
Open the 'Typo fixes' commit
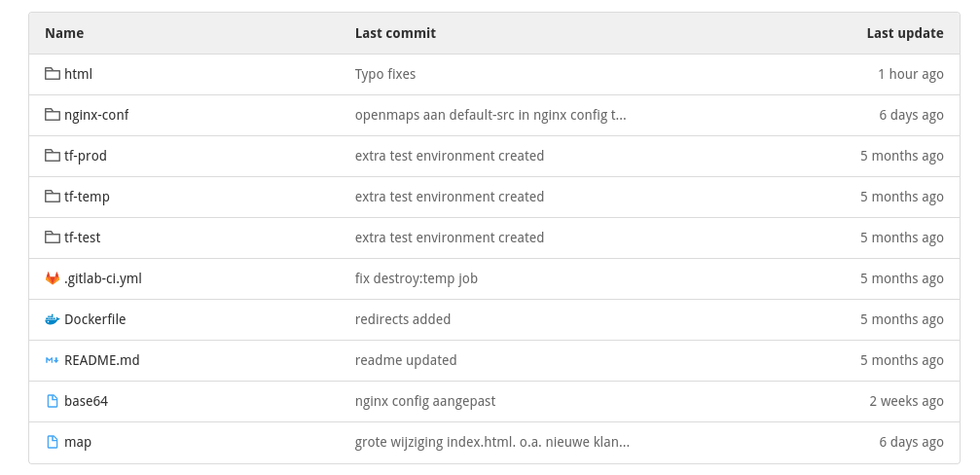385,74
